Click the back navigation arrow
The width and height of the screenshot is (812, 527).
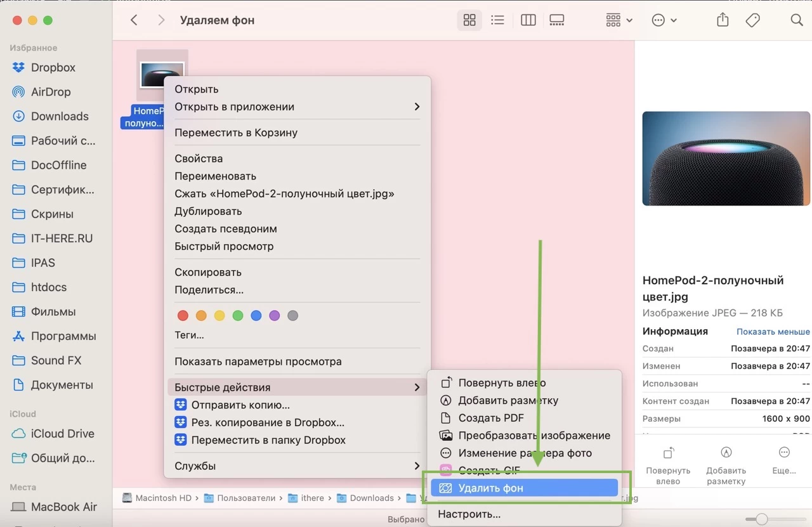coord(134,20)
